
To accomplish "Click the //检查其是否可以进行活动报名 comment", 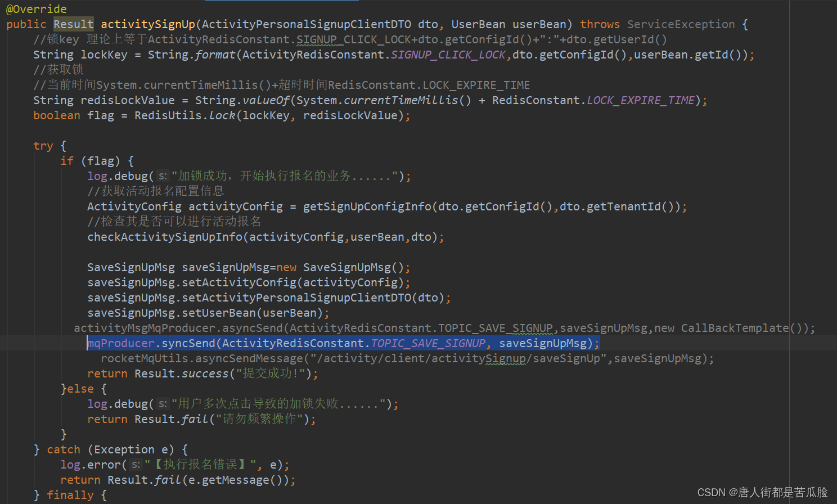I will (x=174, y=222).
